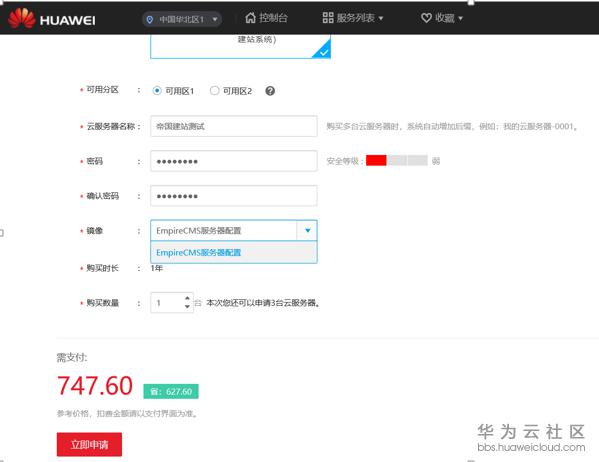Screen dimensions: 599x462
Task: Select the 可用区1 radio button
Action: pyautogui.click(x=157, y=91)
